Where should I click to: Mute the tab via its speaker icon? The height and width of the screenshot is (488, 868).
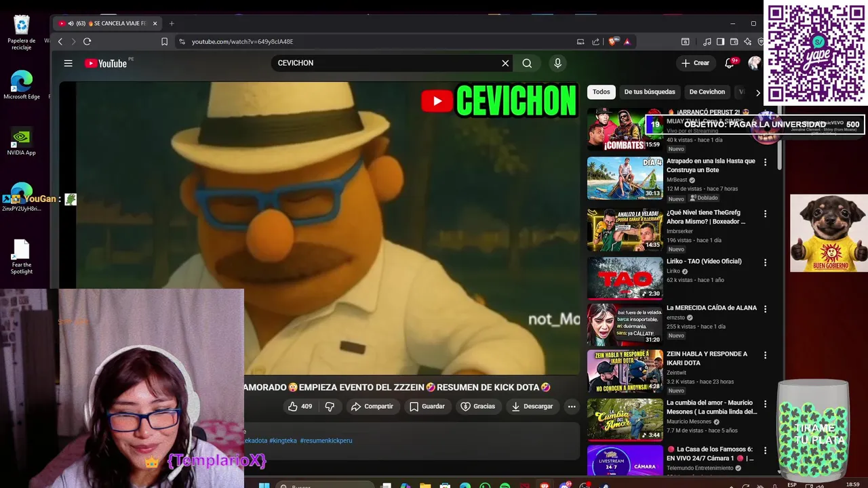[71, 23]
